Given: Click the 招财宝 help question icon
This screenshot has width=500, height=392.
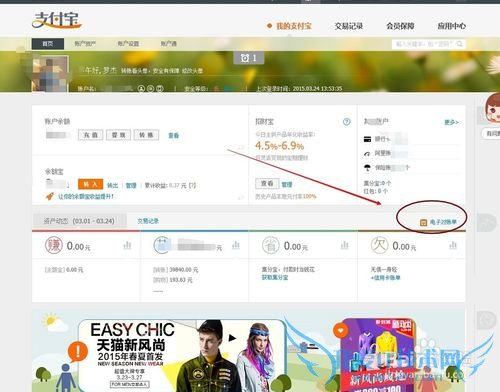Looking at the screenshot, I should 347,122.
